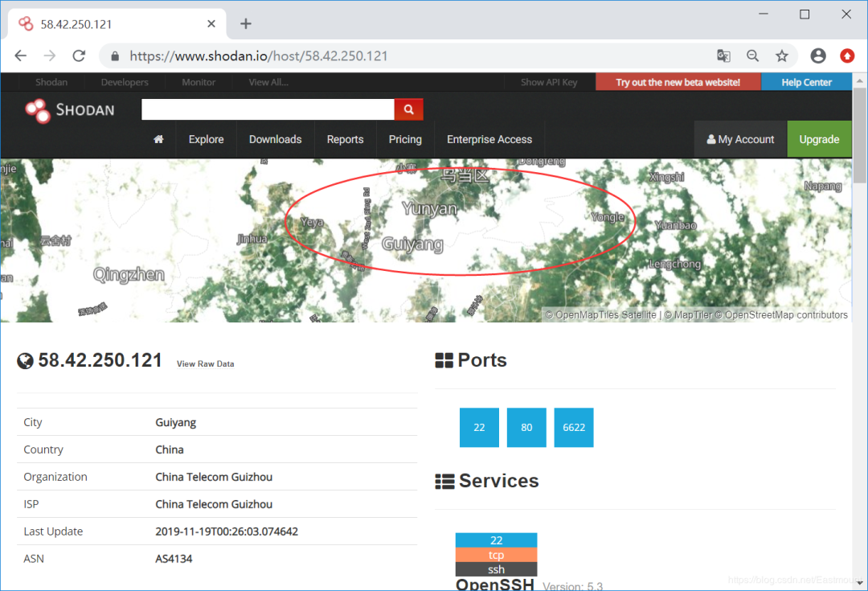Click the City value Guiyang
868x591 pixels.
point(175,423)
